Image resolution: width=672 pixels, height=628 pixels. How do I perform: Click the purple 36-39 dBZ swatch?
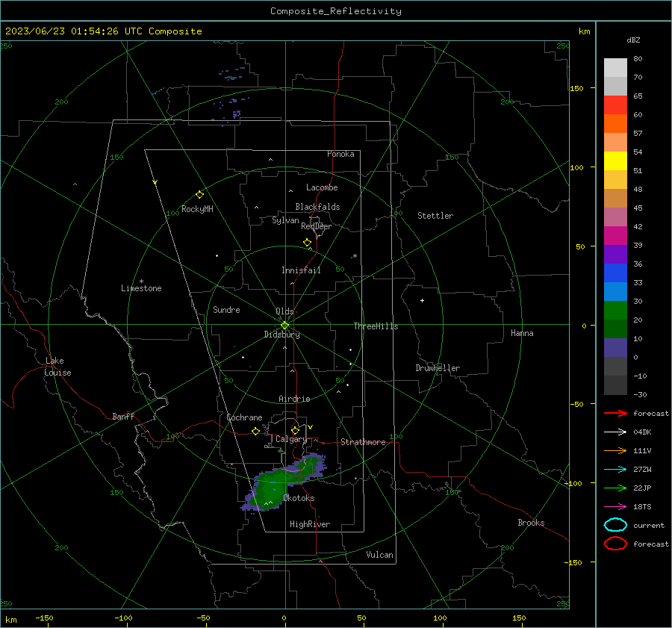pyautogui.click(x=615, y=255)
